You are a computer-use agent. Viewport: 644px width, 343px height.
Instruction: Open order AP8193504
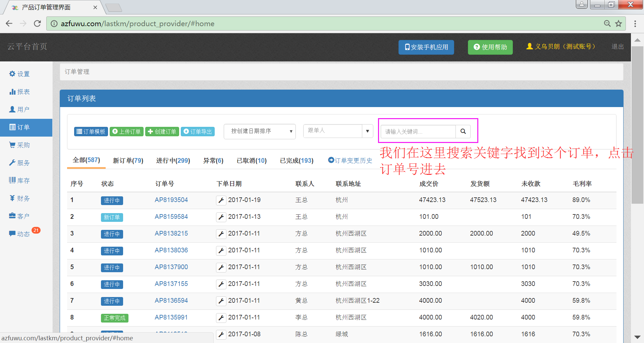171,200
